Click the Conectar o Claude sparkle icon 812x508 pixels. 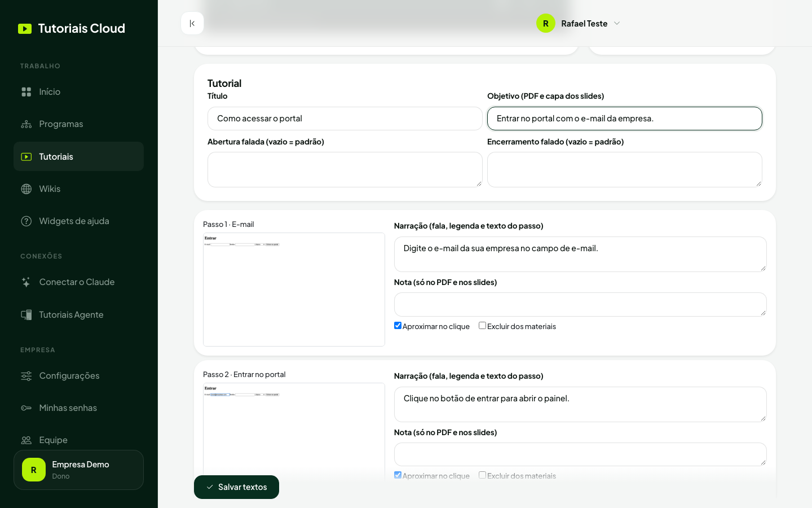pyautogui.click(x=27, y=282)
